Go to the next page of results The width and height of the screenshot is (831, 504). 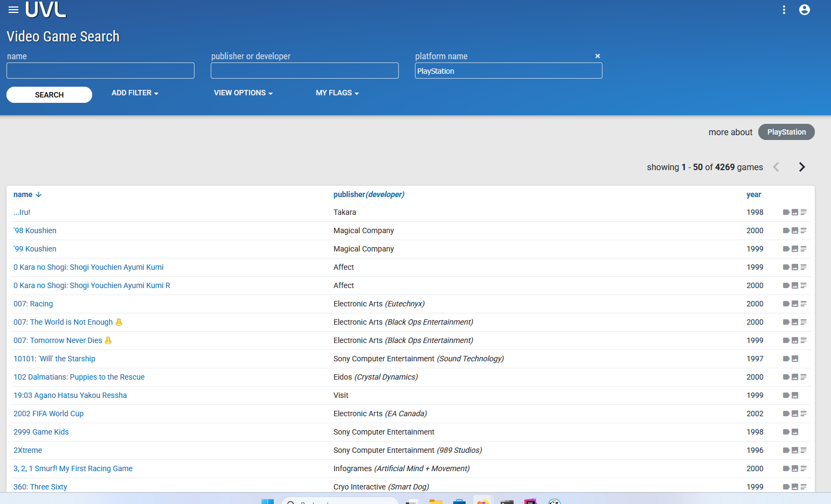[x=802, y=167]
